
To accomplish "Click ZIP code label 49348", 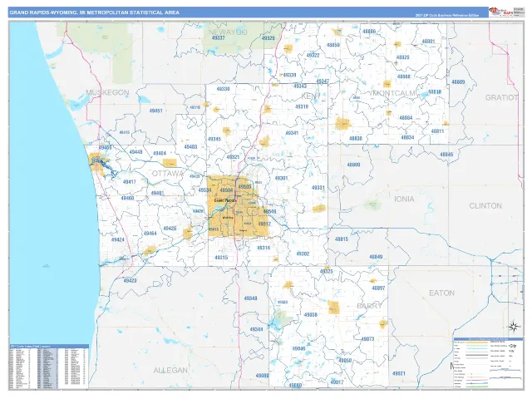I will pos(250,298).
